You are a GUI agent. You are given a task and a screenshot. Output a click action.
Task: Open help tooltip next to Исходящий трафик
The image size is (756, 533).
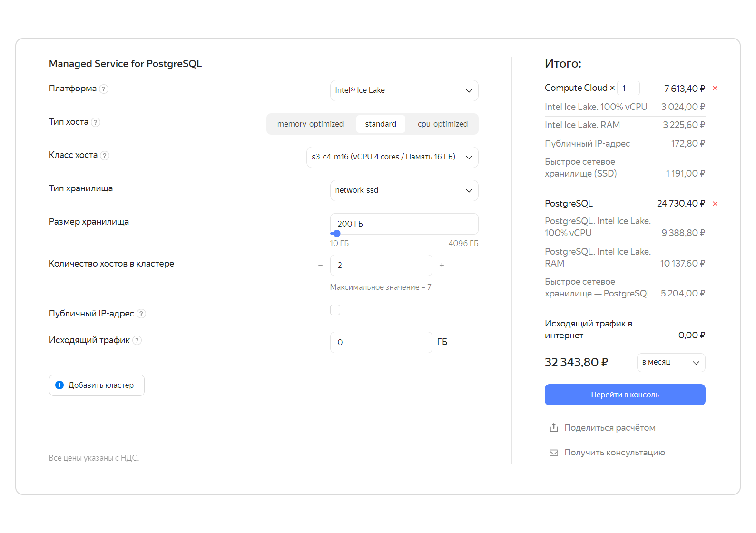tap(137, 340)
